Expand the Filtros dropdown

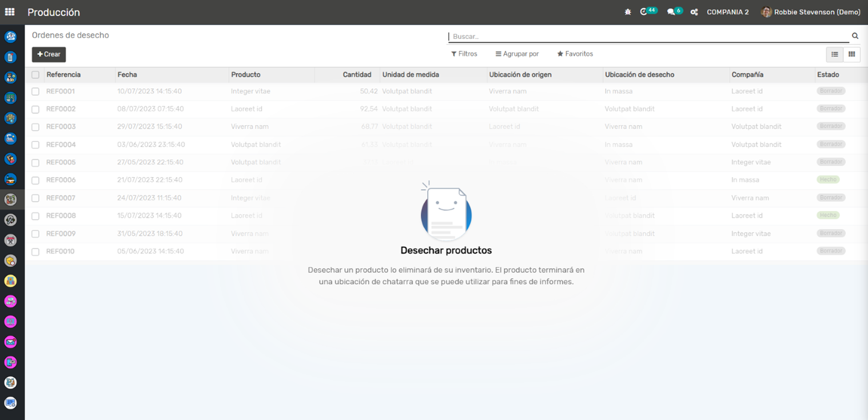[464, 54]
